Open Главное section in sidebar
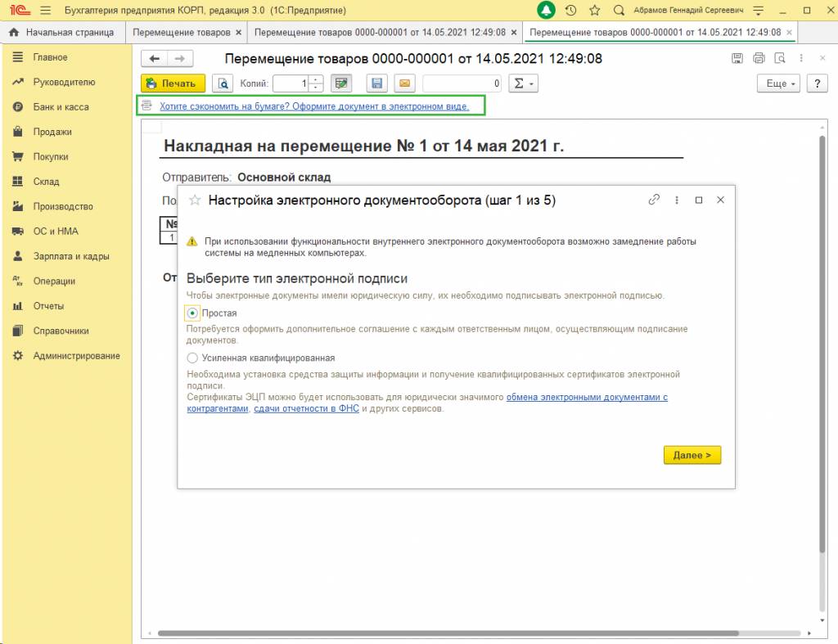The width and height of the screenshot is (838, 644). coord(50,57)
